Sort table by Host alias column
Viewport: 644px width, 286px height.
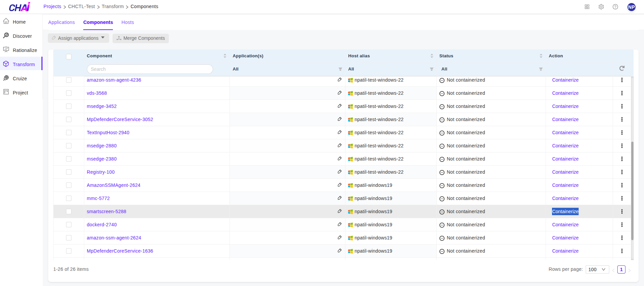pyautogui.click(x=432, y=56)
